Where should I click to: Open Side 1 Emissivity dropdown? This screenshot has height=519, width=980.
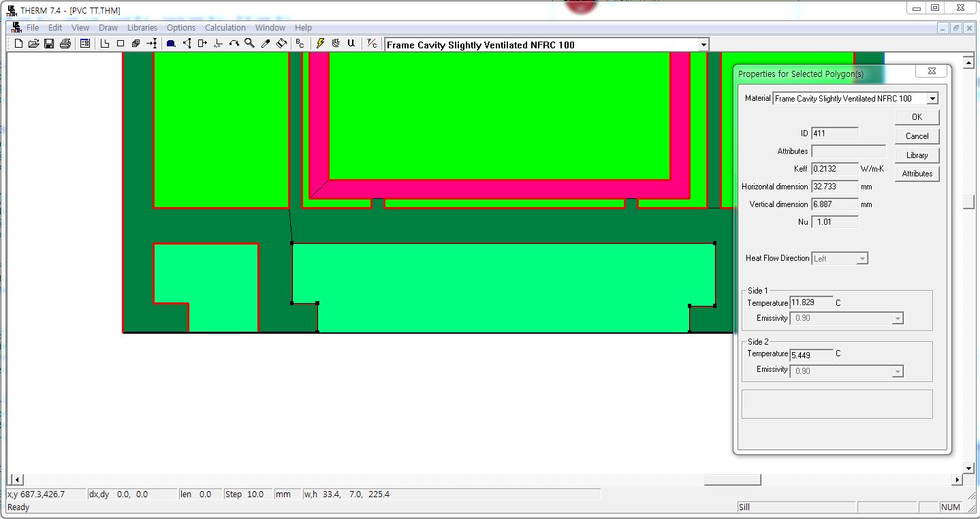tap(898, 319)
